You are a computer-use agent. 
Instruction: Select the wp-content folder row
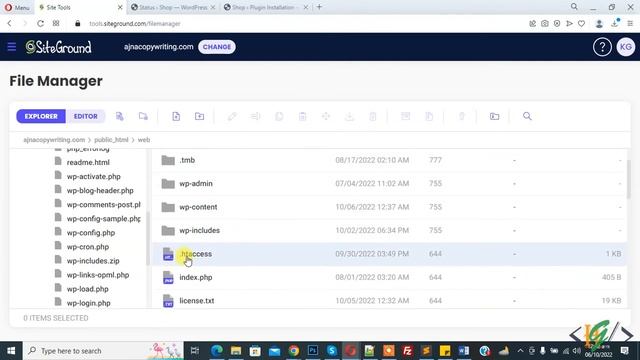coord(389,207)
